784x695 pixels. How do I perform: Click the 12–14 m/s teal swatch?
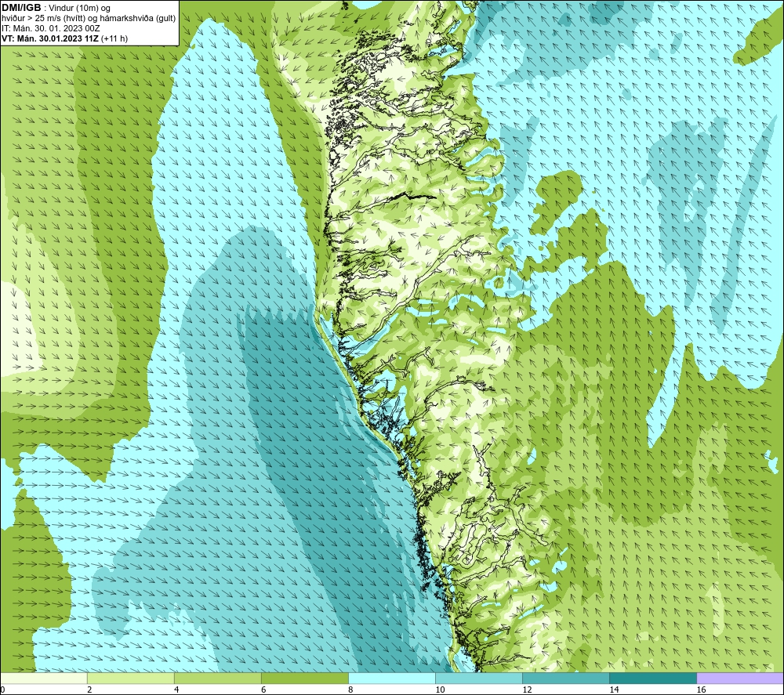pos(565,678)
